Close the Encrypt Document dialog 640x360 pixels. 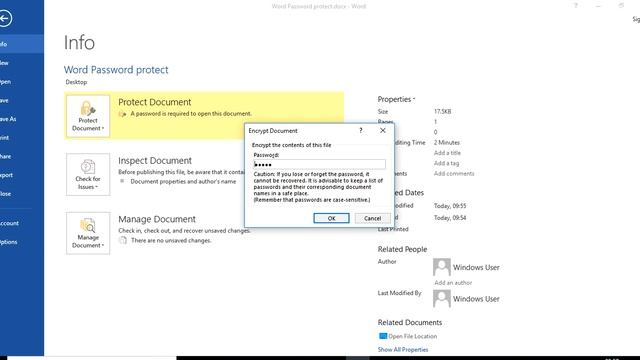point(382,131)
